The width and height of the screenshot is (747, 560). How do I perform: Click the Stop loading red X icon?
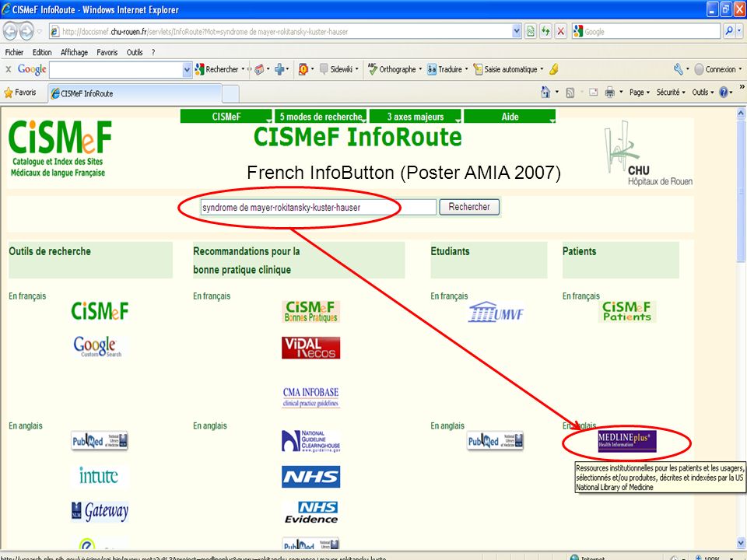point(561,32)
